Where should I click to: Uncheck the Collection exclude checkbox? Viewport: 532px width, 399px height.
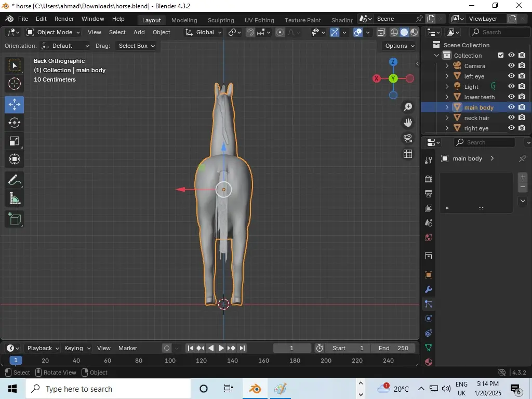point(501,56)
